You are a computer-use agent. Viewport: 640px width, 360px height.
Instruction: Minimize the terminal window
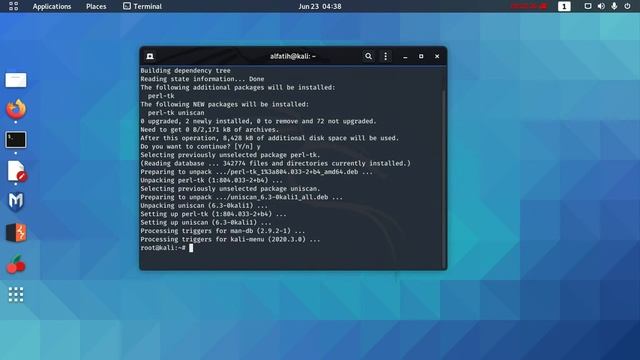click(x=405, y=56)
